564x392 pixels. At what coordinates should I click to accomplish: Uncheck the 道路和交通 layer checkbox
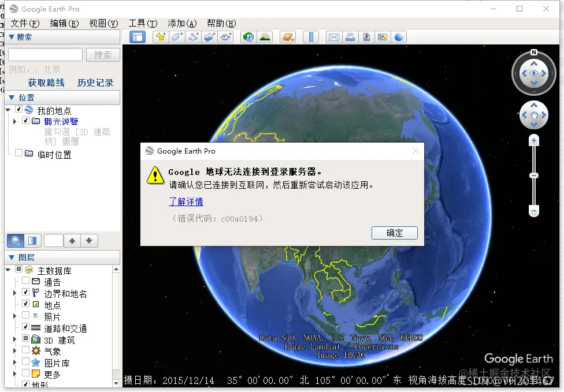pos(25,327)
